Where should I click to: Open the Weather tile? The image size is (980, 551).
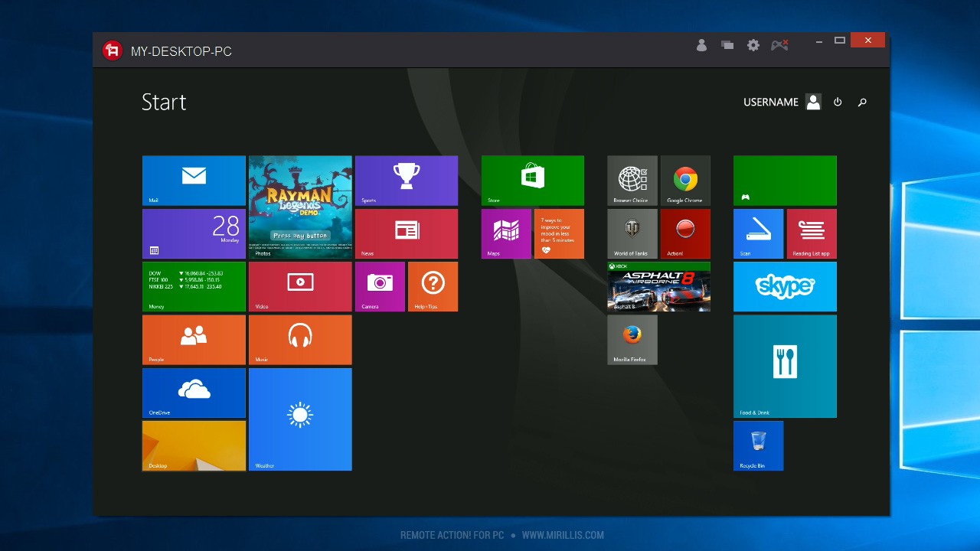point(300,419)
